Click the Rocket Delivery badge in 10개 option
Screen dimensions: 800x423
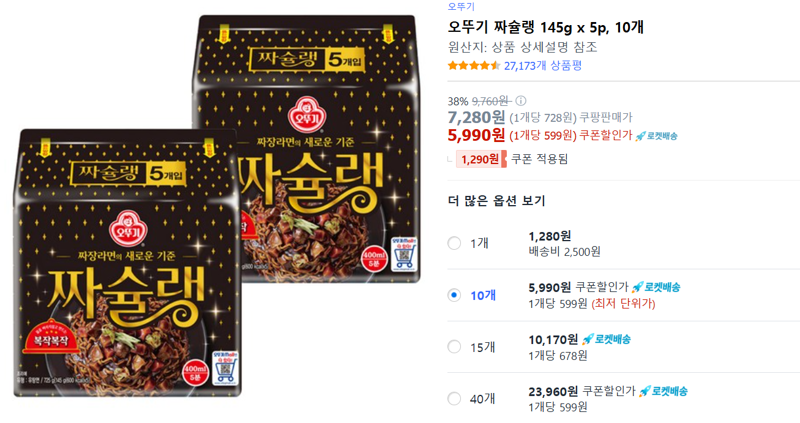click(656, 287)
